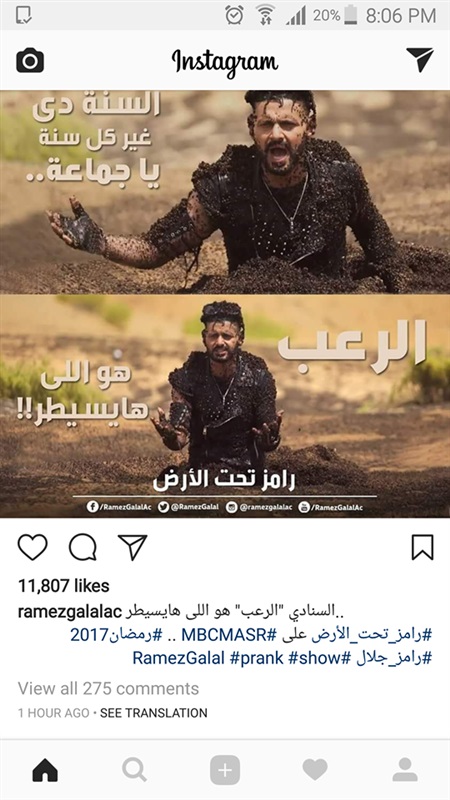450x800 pixels.
Task: Open direct messages paper plane icon
Action: coord(420,60)
